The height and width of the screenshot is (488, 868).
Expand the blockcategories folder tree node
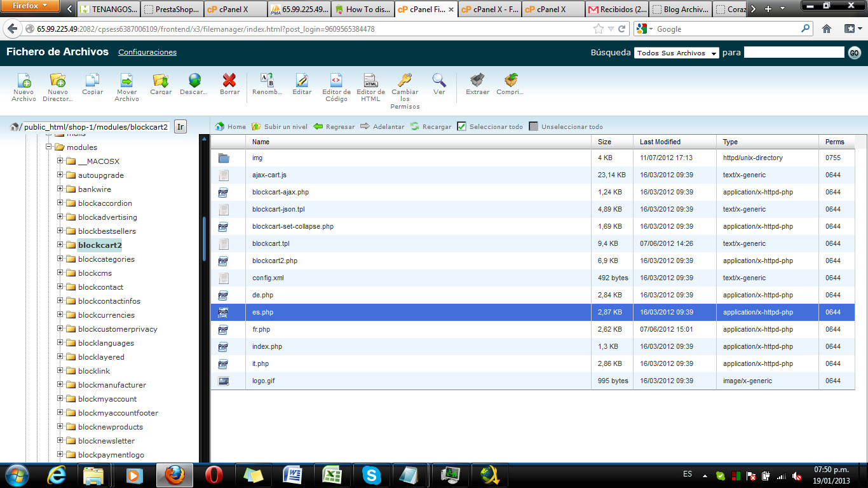[x=60, y=259]
